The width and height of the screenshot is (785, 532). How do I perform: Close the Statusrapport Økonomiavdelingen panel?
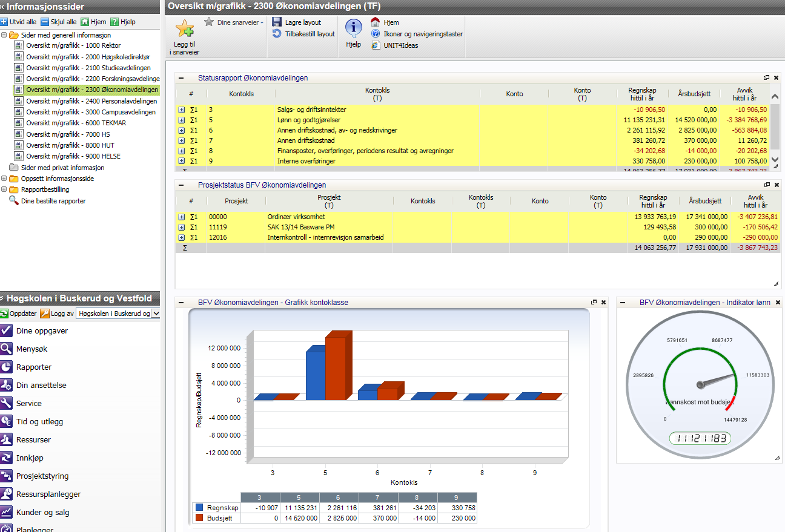777,78
